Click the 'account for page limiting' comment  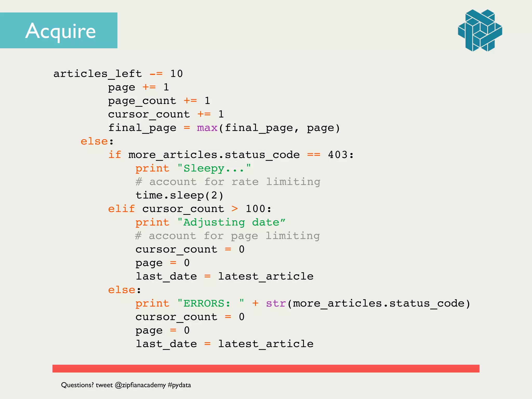click(227, 236)
